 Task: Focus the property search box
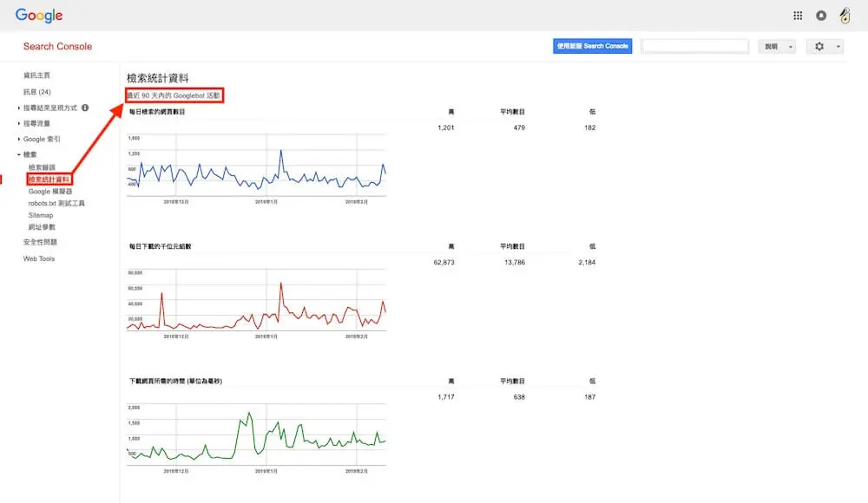(694, 47)
